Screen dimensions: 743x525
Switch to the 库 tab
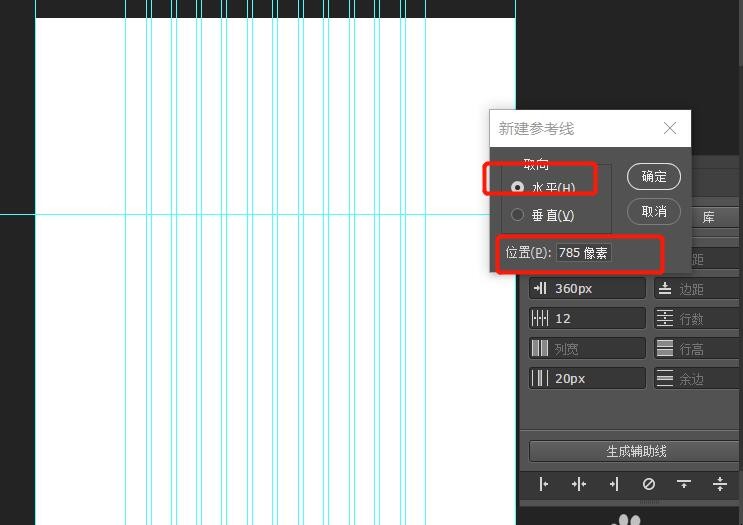tap(708, 216)
